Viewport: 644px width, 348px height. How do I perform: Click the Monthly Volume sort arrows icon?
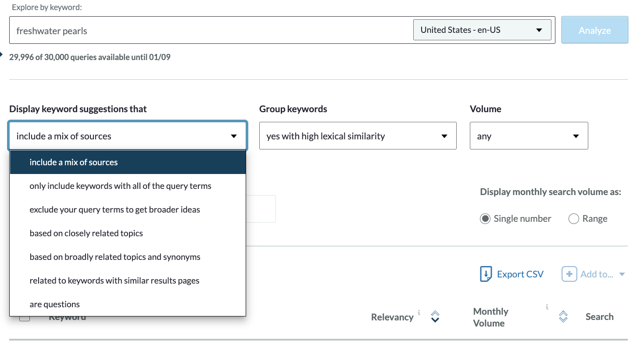coord(563,316)
